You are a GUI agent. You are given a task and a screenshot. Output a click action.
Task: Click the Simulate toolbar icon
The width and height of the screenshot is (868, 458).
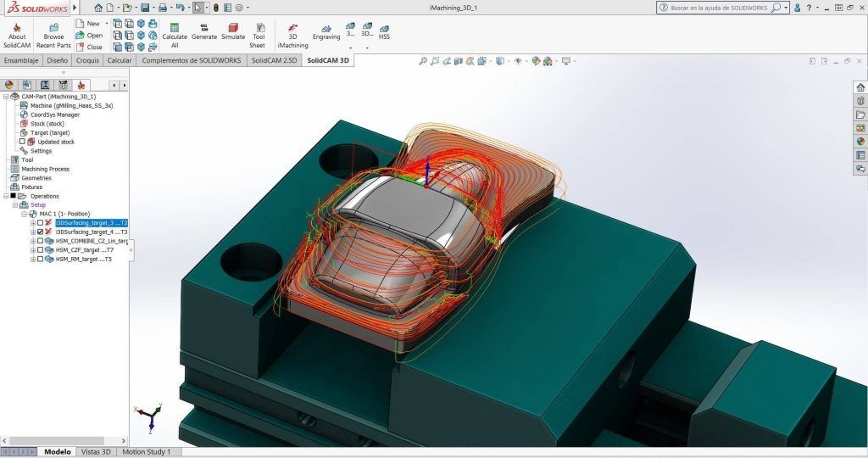pyautogui.click(x=233, y=31)
